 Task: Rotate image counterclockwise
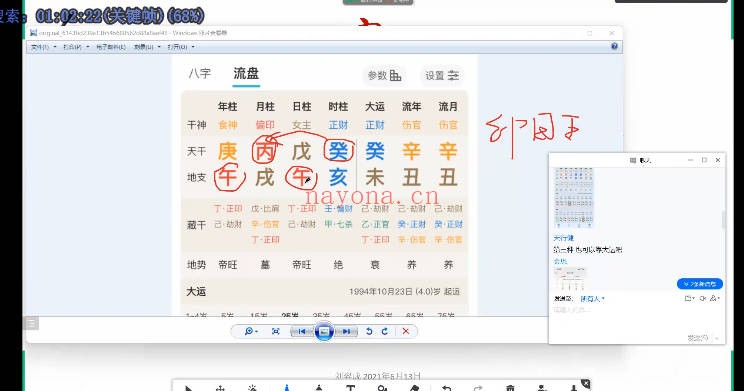[369, 331]
